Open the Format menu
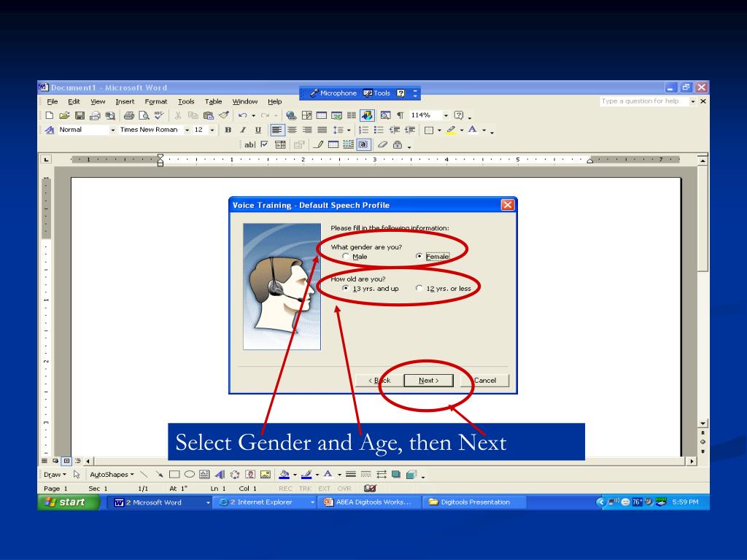747x560 pixels. click(x=156, y=101)
